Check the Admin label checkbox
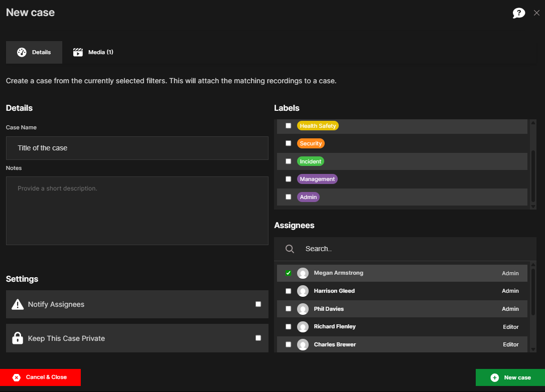 tap(288, 197)
